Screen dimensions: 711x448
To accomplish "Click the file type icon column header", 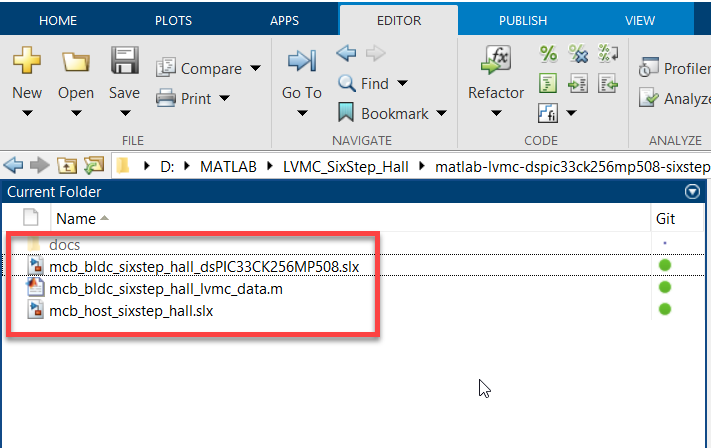I will pos(30,218).
